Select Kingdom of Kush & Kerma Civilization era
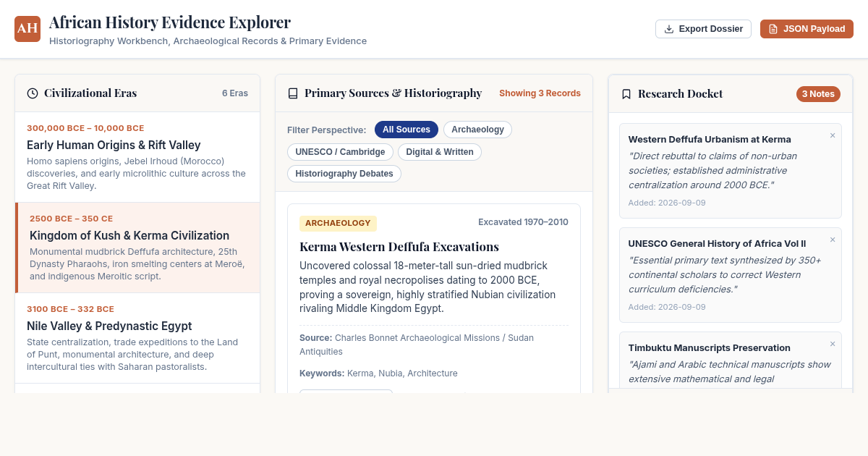Screen dimensions: 868x456 click(137, 248)
